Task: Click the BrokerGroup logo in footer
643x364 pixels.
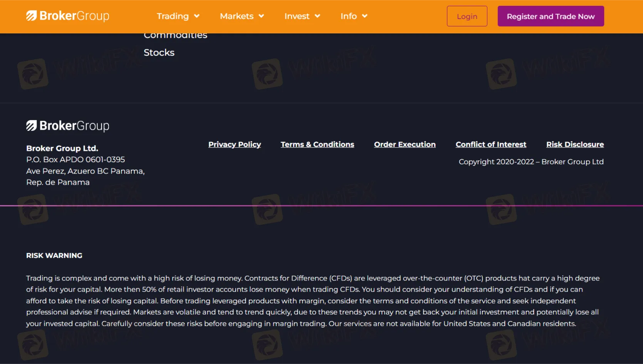Action: 68,126
